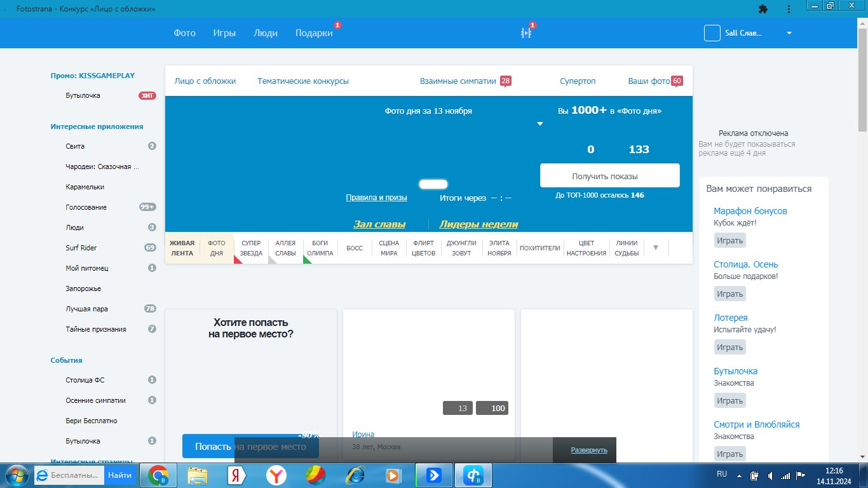Viewport: 868px width, 488px height.
Task: Click Играть under Столица. Осень
Action: pyautogui.click(x=729, y=294)
